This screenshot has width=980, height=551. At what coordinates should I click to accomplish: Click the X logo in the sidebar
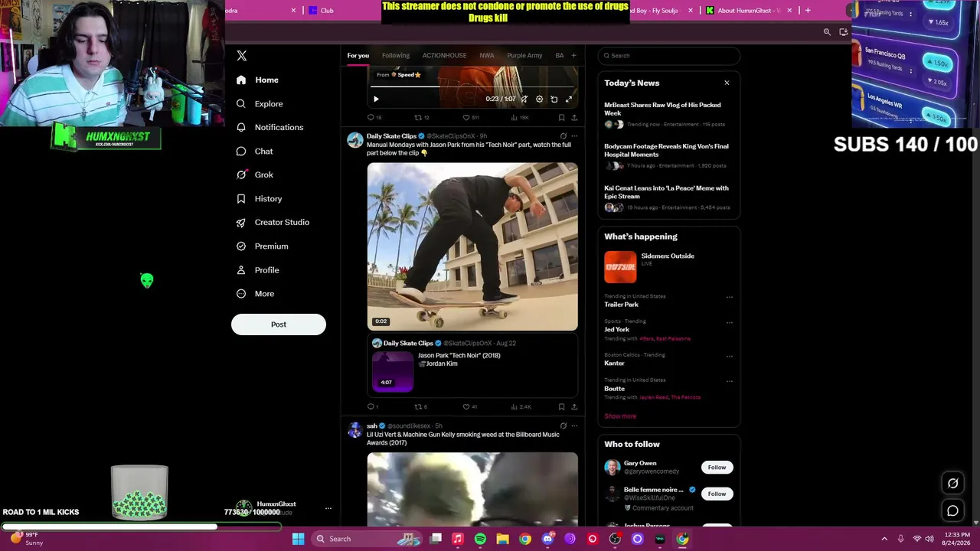coord(242,56)
